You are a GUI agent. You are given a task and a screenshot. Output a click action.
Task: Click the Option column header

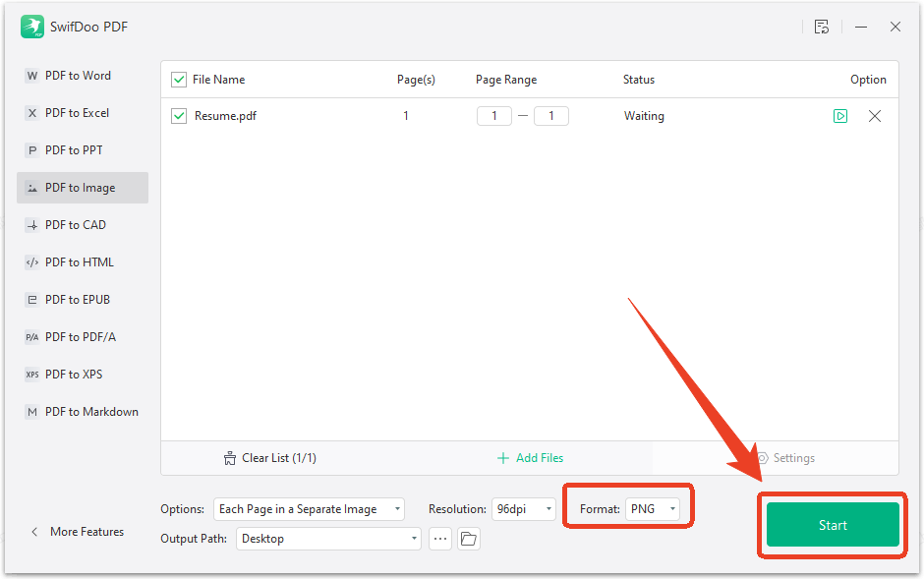point(868,80)
